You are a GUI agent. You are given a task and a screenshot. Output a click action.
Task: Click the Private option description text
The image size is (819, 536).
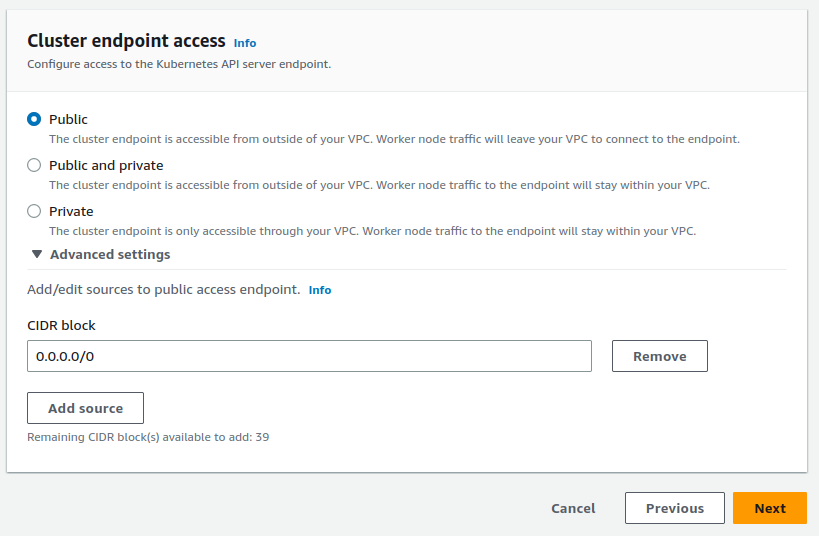coord(372,231)
